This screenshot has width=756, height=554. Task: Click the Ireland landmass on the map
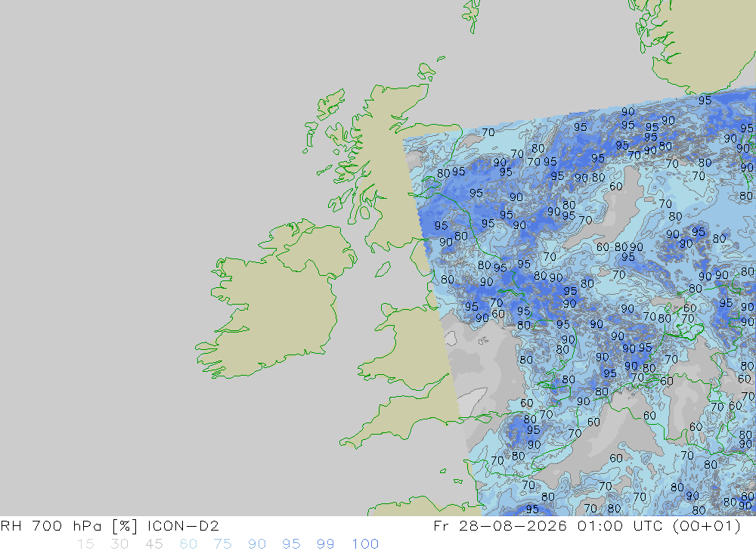pos(275,308)
